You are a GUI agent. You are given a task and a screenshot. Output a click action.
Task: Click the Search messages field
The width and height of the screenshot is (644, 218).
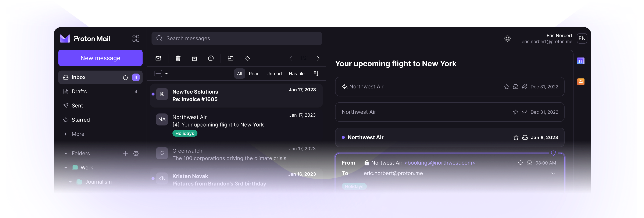tap(236, 38)
